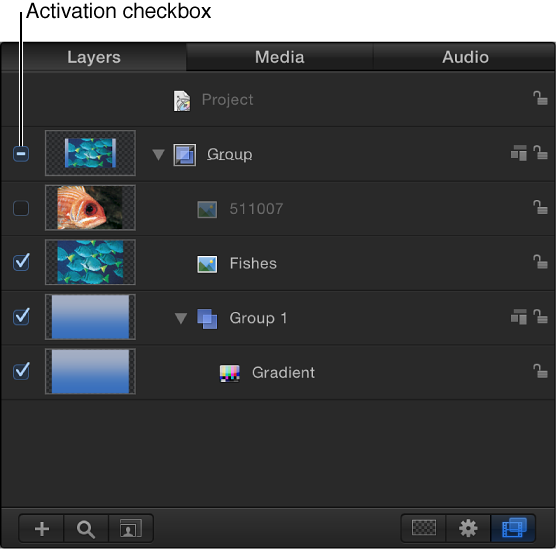Enable the 511007 layer checkbox
The width and height of the screenshot is (556, 550).
coord(21,208)
